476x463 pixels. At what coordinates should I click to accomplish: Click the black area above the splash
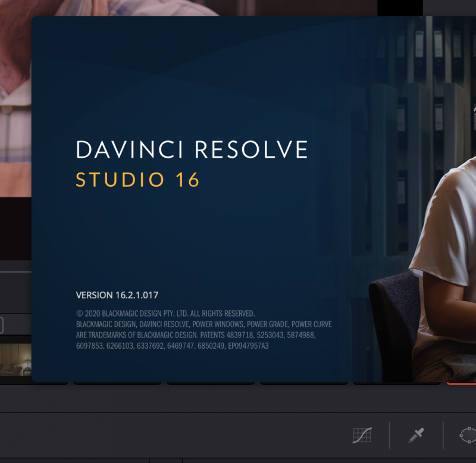point(400,7)
